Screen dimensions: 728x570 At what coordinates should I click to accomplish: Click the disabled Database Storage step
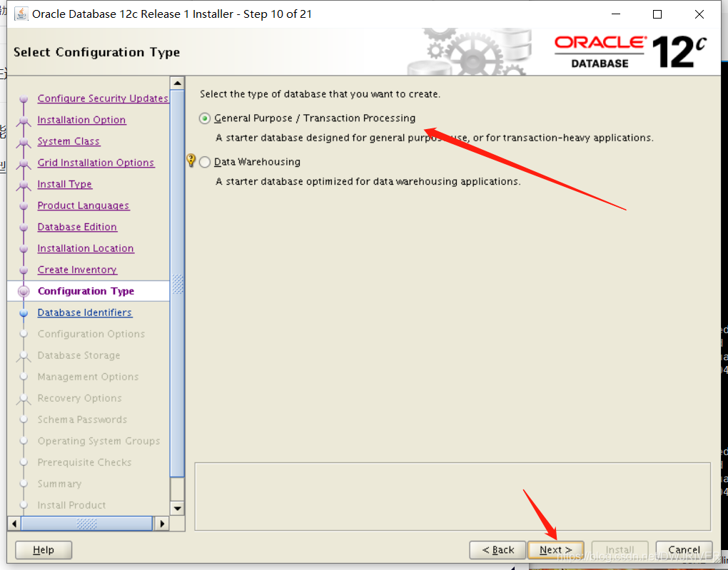[79, 355]
